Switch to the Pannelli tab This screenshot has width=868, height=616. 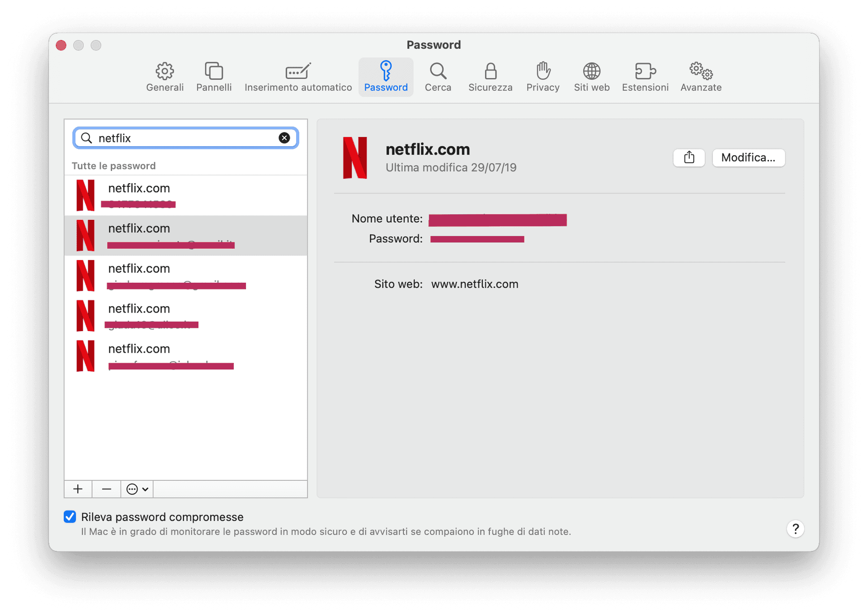pyautogui.click(x=214, y=77)
